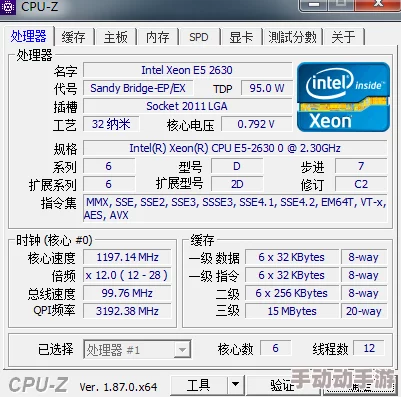Click the 步进 value 7
Screen dimensions: 401x397
[x=361, y=166]
